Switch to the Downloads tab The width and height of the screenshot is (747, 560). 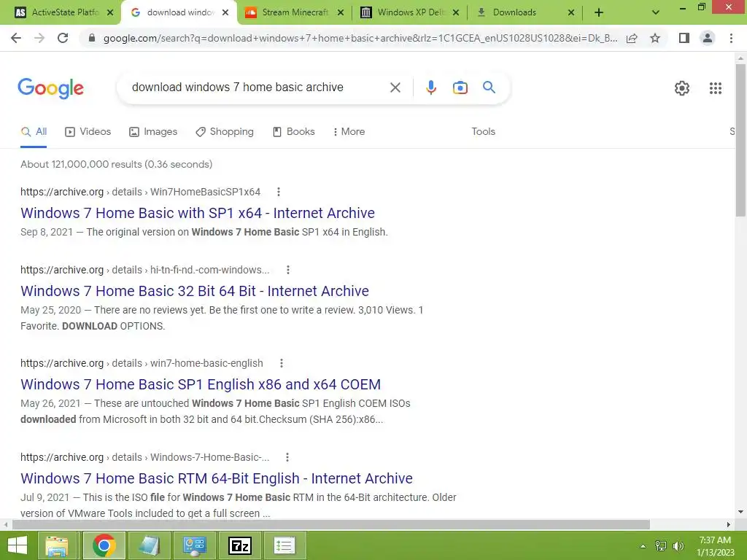coord(514,12)
